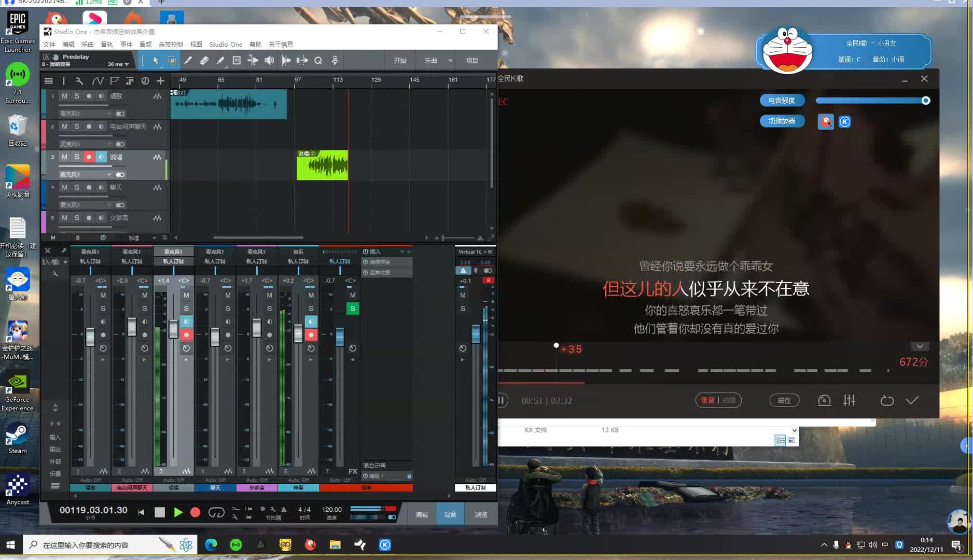Screen dimensions: 973x560
Task: Expand the mixer 插入 inserts menu arrow
Action: tap(402, 252)
